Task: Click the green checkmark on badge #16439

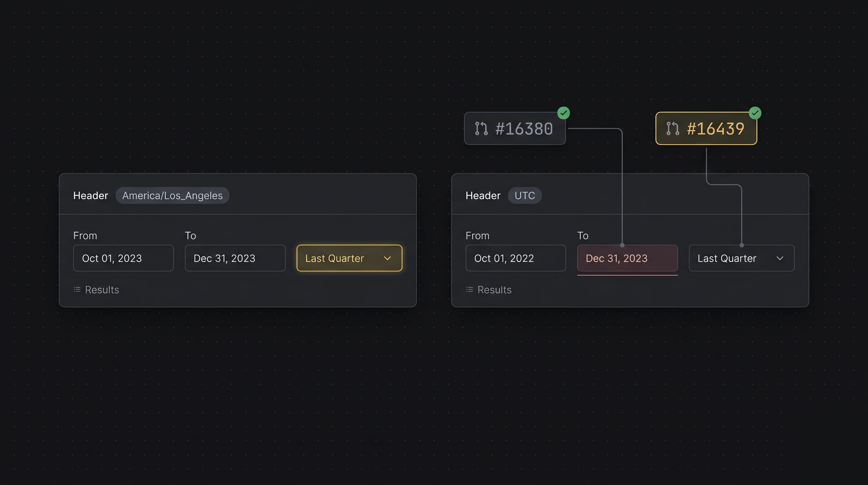Action: pyautogui.click(x=755, y=113)
